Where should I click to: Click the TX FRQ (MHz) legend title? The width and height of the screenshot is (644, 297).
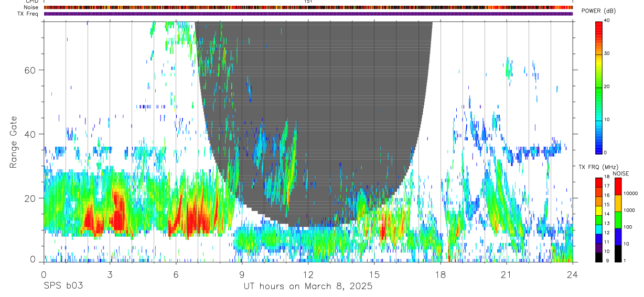click(598, 167)
